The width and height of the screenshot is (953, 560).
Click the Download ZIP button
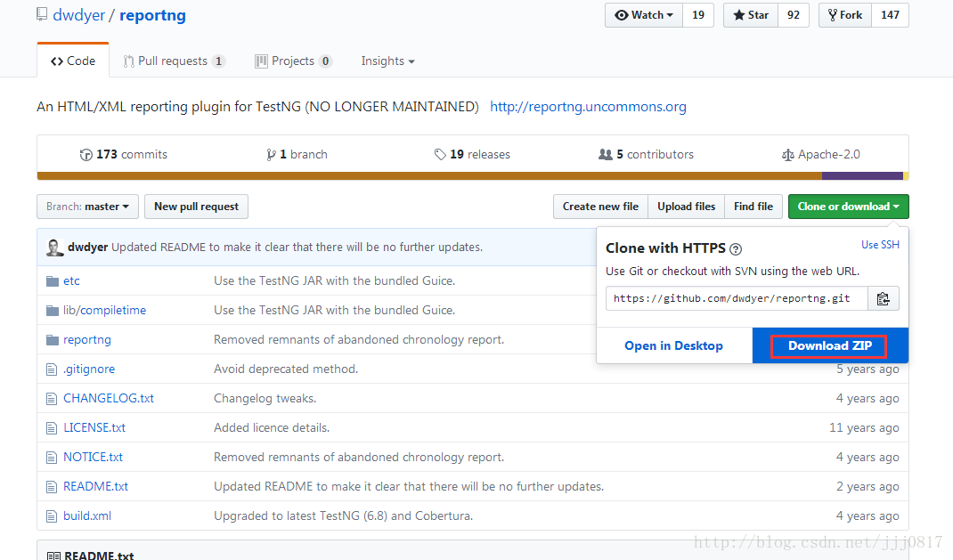pos(829,345)
